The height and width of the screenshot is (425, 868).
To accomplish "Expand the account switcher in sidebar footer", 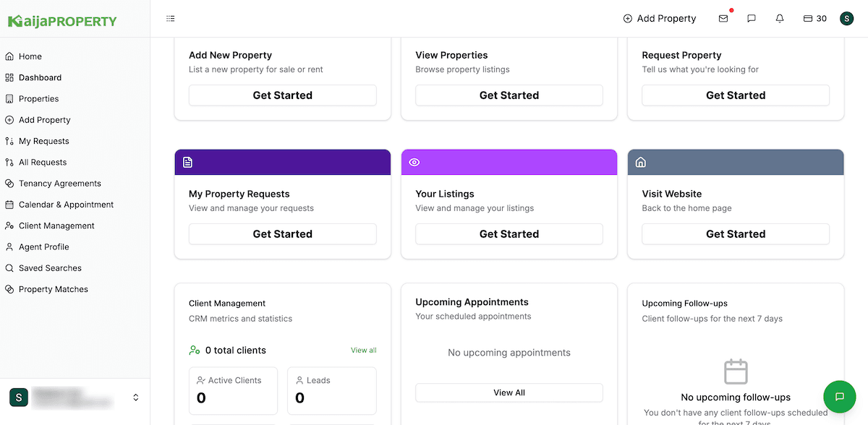I will [135, 398].
